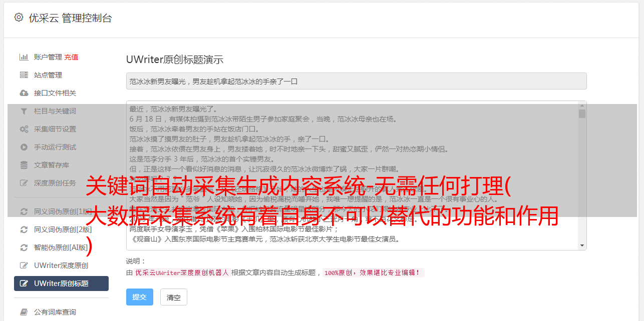Click the 公有词库查询 book icon
Image resolution: width=644 pixels, height=321 pixels.
point(24,312)
